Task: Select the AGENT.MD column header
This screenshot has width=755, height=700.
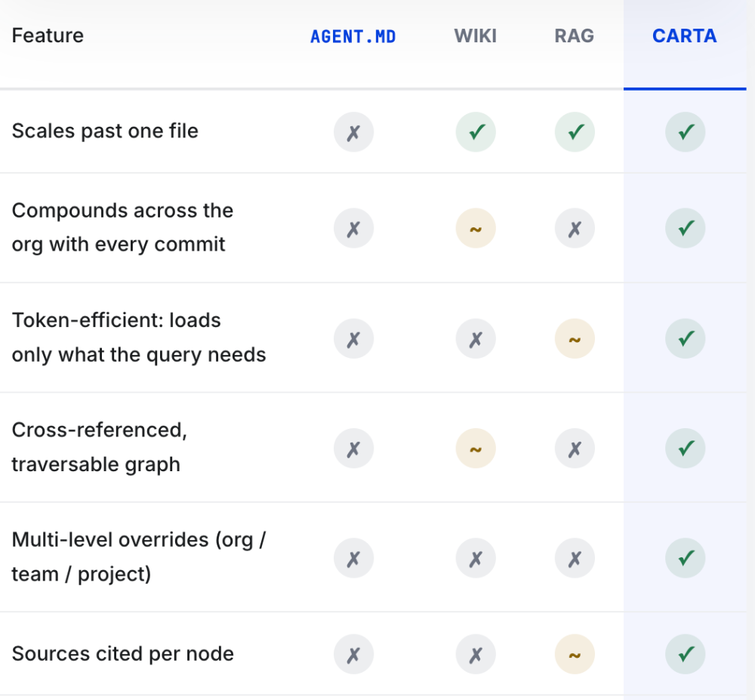Action: click(353, 36)
